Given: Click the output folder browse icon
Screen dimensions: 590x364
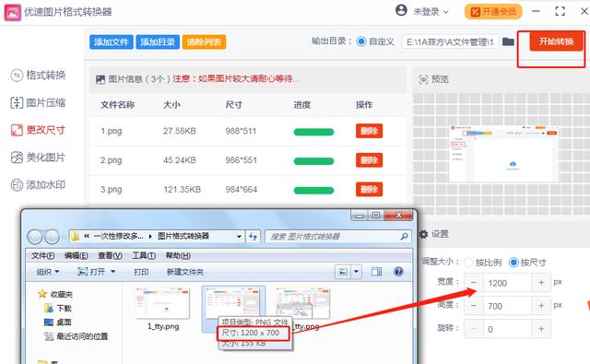Looking at the screenshot, I should click(508, 41).
